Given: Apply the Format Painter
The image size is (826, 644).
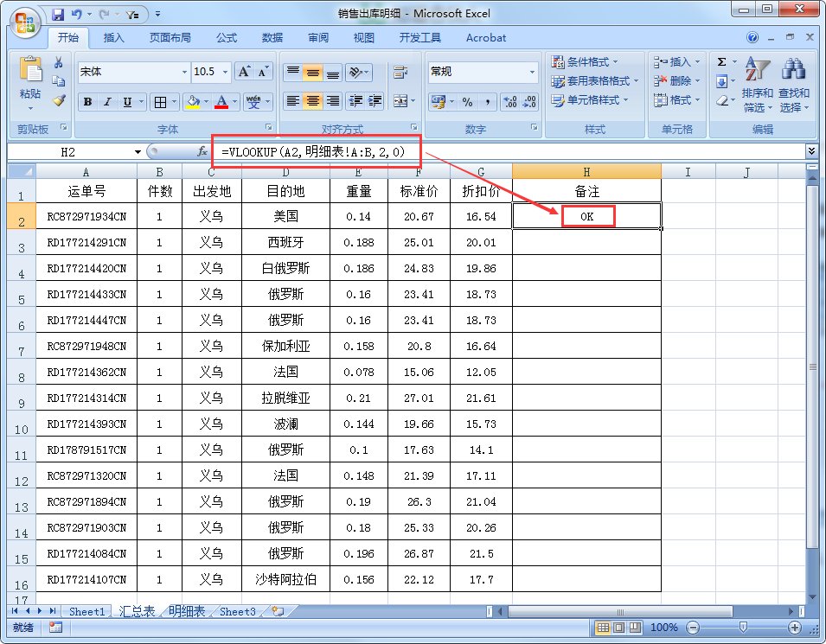Looking at the screenshot, I should pos(60,99).
